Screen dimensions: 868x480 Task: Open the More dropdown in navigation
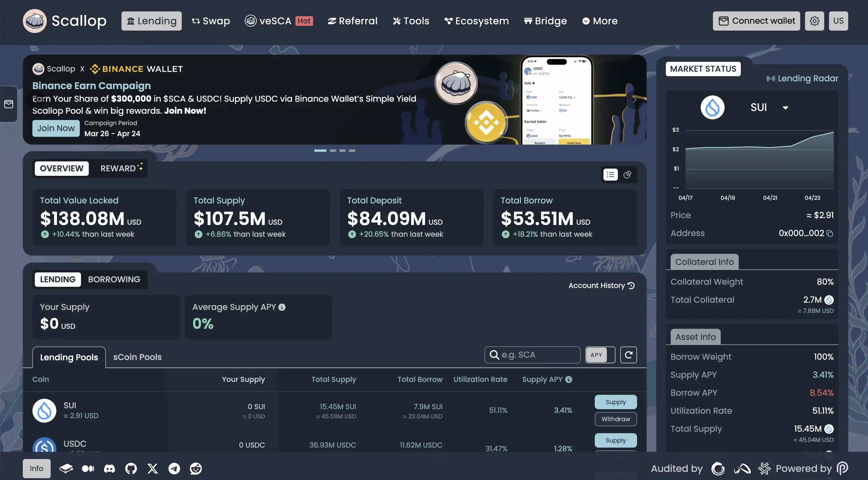tap(600, 21)
